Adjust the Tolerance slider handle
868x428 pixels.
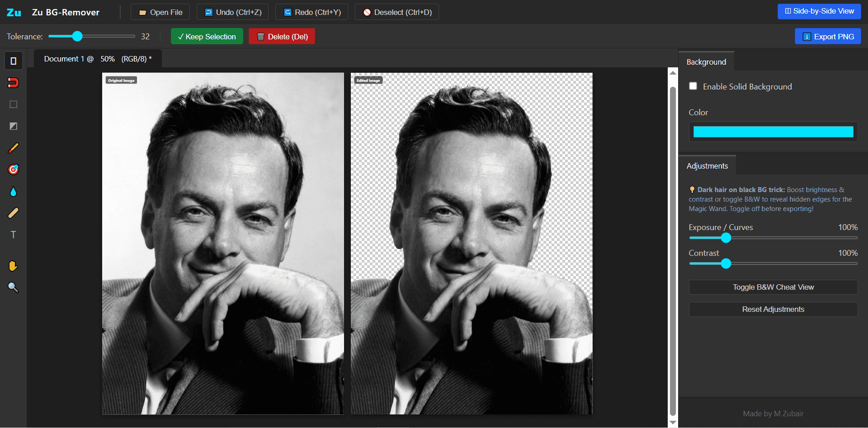pyautogui.click(x=77, y=36)
